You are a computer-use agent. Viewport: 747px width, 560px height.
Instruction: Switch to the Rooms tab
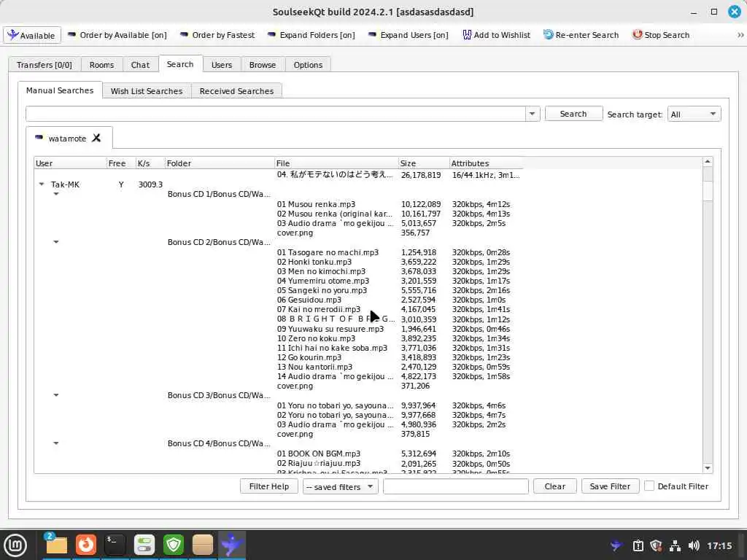click(x=101, y=65)
